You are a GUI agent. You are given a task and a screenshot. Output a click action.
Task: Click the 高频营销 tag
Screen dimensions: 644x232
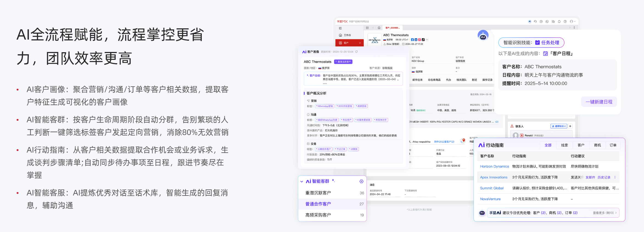pos(361,106)
